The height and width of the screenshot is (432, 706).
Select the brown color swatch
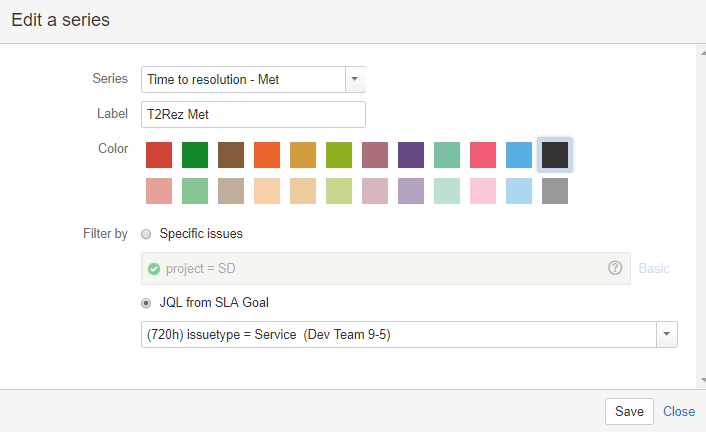(231, 155)
